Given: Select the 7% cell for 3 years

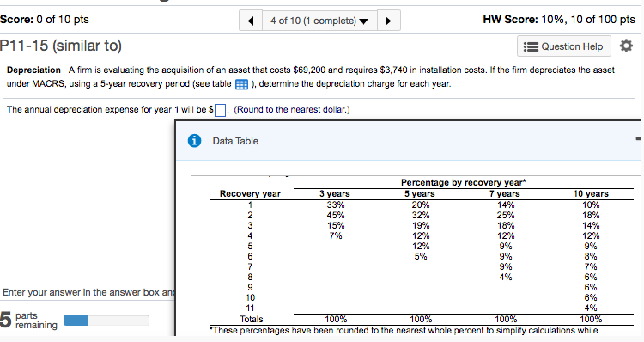Looking at the screenshot, I should 336,235.
